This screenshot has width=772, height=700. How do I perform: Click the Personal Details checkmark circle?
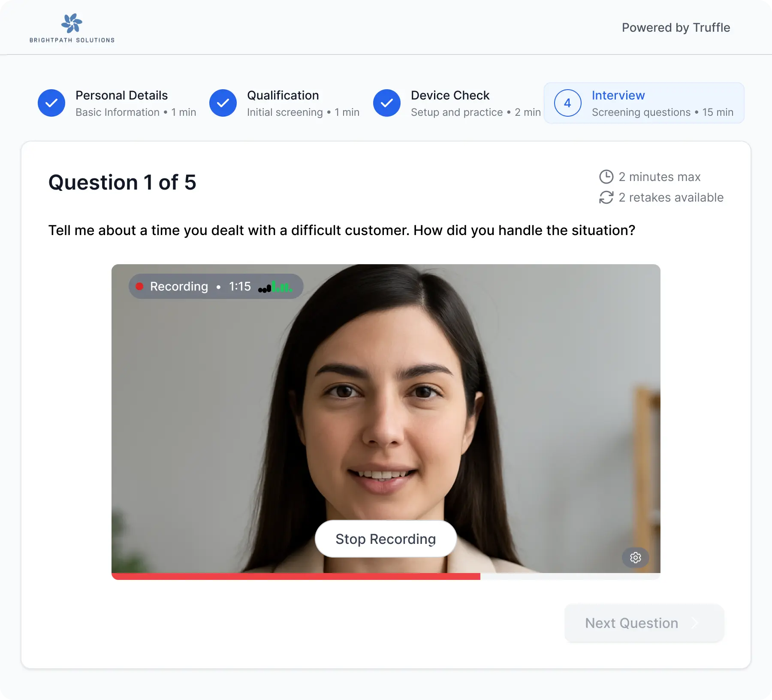(x=51, y=103)
